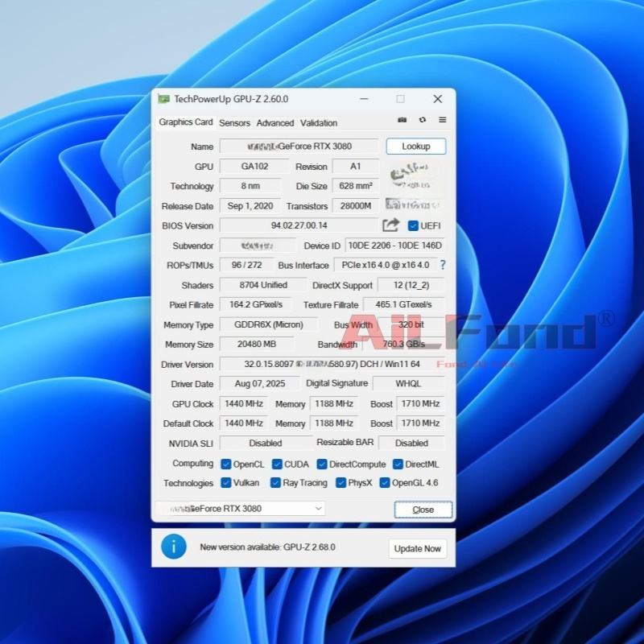The image size is (644, 644).
Task: Open the Advanced tab
Action: pos(275,123)
